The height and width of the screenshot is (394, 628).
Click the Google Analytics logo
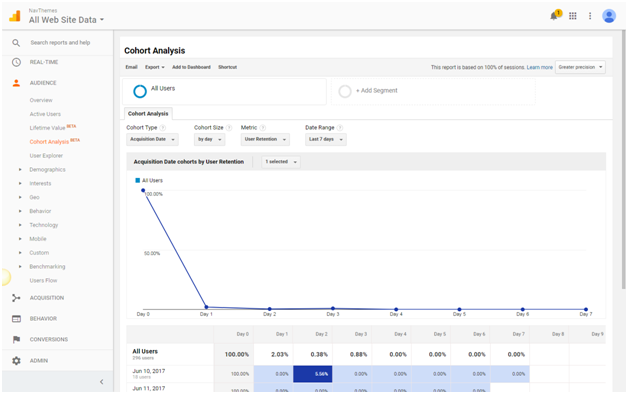15,16
